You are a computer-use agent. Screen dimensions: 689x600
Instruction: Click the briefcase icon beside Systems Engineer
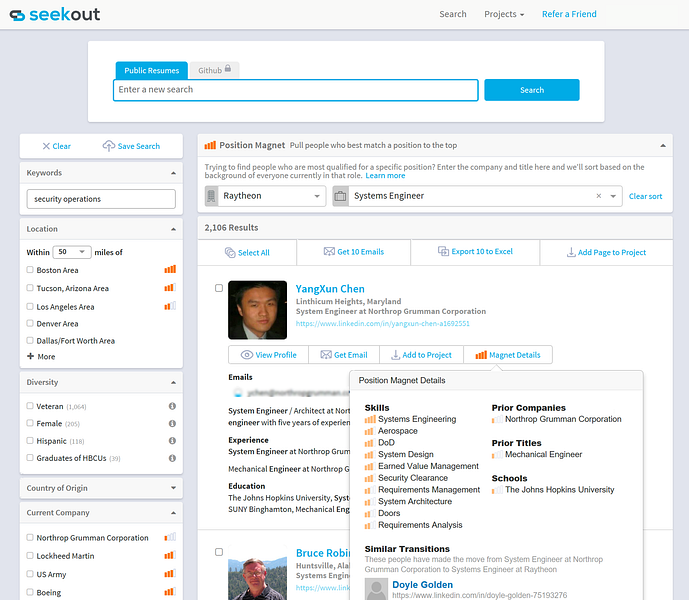point(341,196)
